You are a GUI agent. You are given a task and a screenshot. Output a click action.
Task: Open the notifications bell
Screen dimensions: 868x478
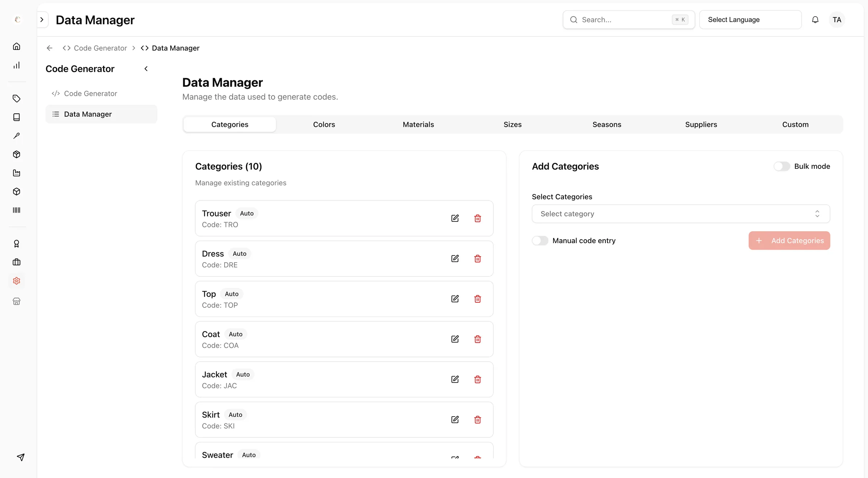[x=815, y=20]
